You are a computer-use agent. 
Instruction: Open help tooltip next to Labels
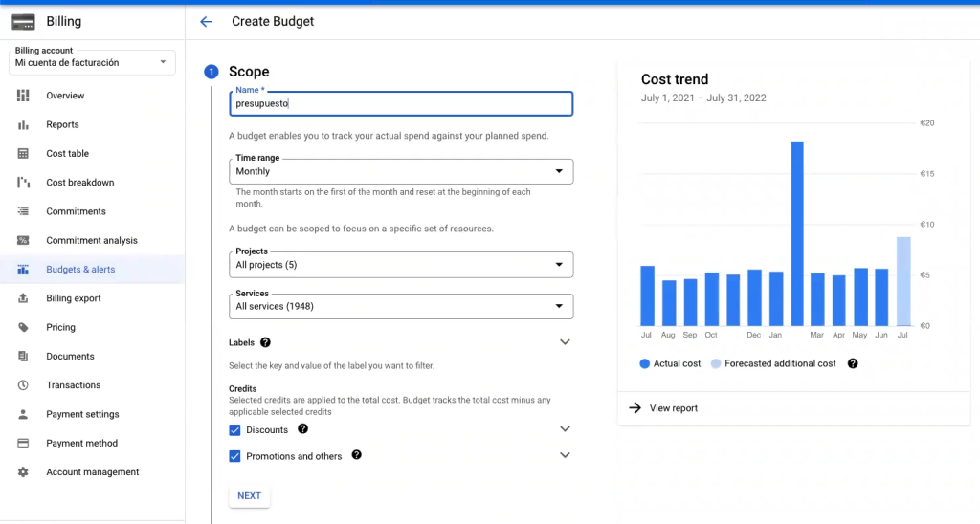266,342
